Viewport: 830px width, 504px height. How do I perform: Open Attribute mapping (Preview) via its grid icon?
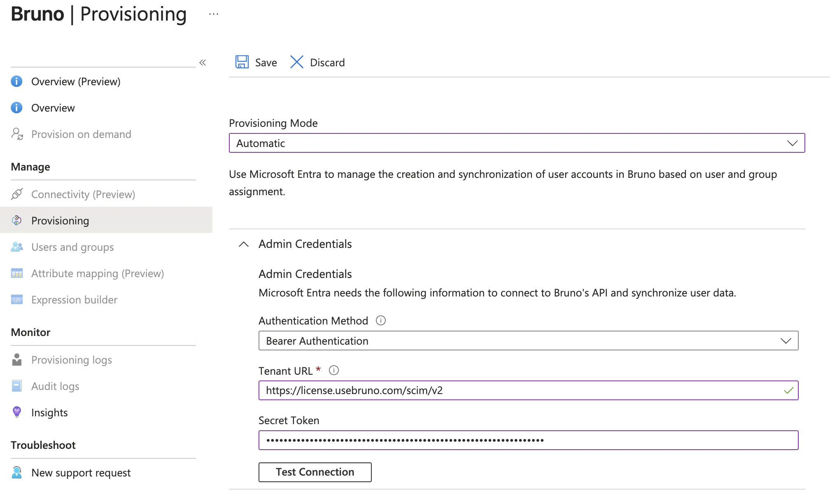click(x=17, y=273)
